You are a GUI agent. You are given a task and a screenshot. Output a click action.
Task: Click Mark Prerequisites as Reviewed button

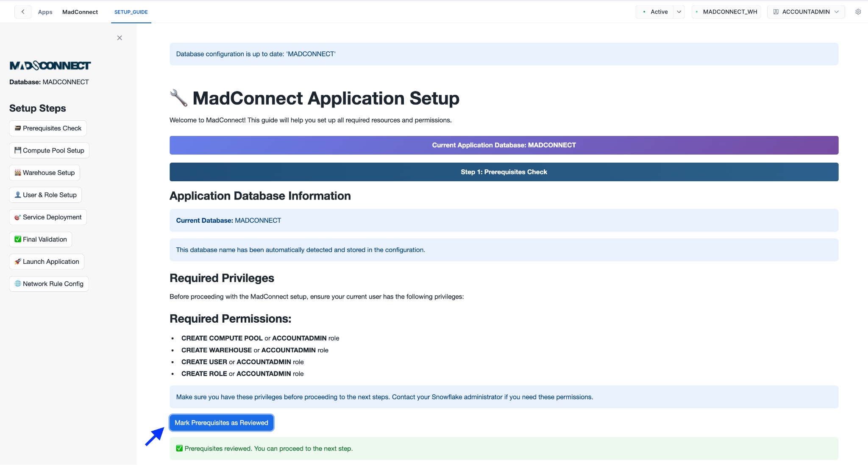tap(221, 423)
